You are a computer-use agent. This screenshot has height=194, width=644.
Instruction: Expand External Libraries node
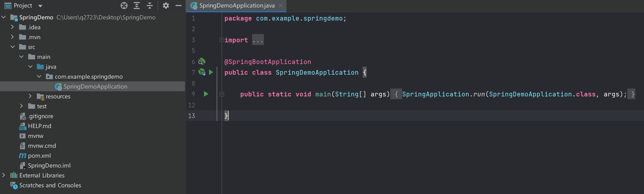(x=4, y=175)
